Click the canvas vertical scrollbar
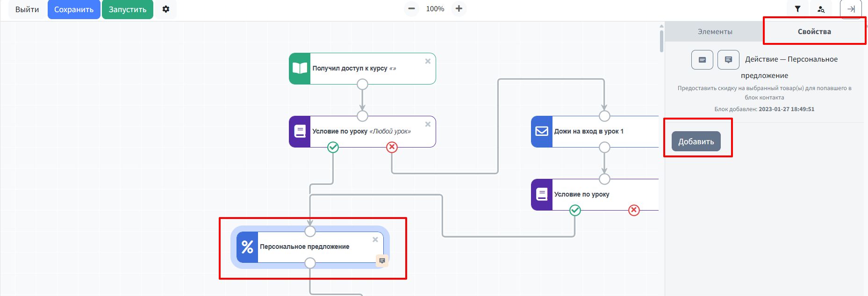The image size is (868, 296). [x=661, y=41]
